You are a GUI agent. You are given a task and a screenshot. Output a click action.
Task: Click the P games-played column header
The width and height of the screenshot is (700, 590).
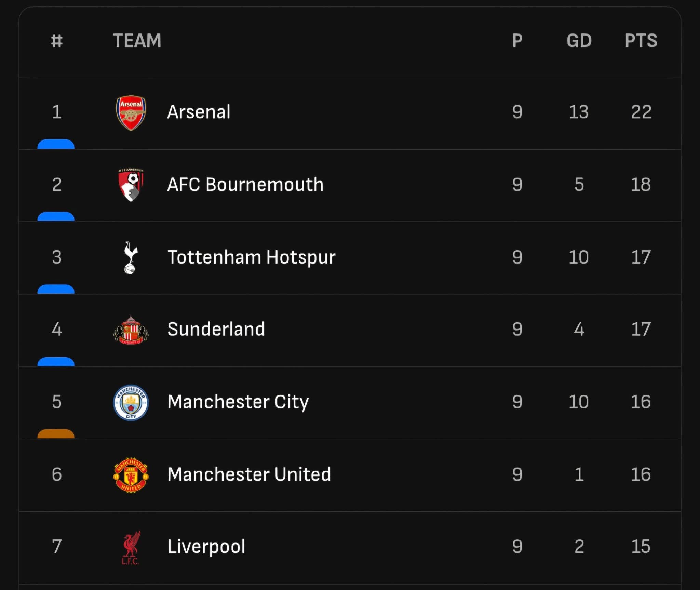click(517, 40)
